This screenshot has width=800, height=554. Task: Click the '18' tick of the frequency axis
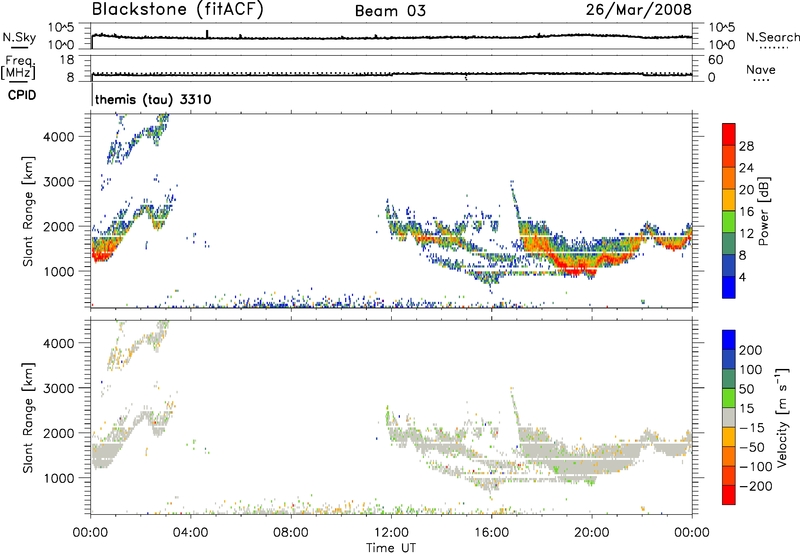point(66,60)
